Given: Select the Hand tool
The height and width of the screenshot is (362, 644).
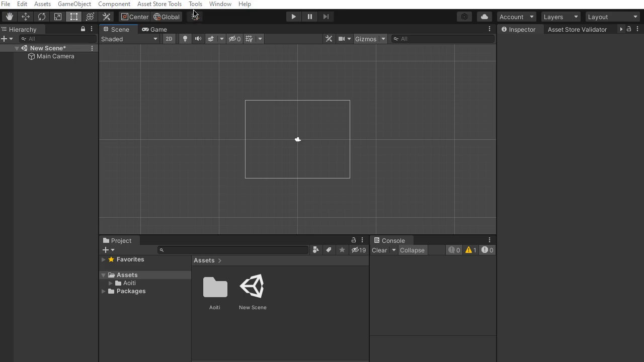Looking at the screenshot, I should point(9,17).
